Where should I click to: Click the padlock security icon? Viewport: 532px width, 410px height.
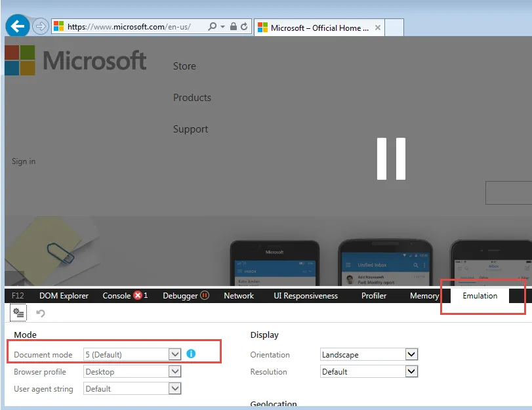click(x=234, y=26)
